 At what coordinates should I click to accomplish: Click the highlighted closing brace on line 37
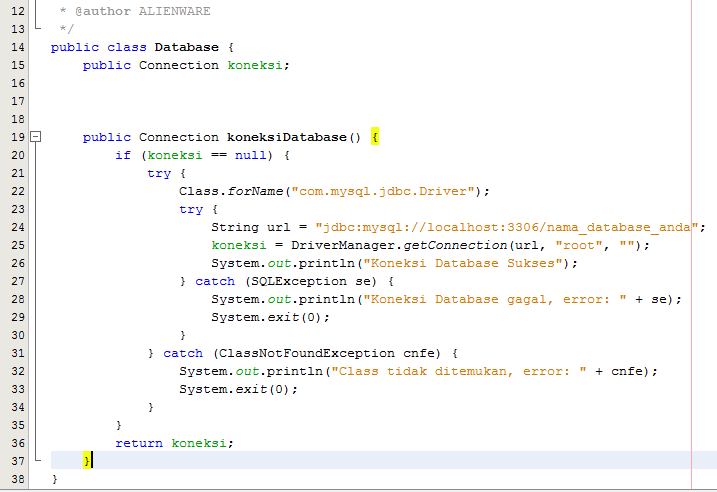coord(87,460)
